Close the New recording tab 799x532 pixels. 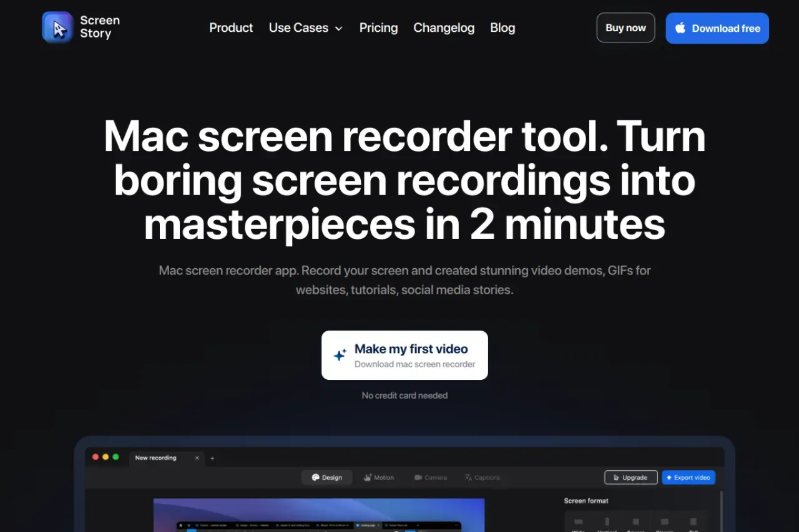[x=197, y=458]
